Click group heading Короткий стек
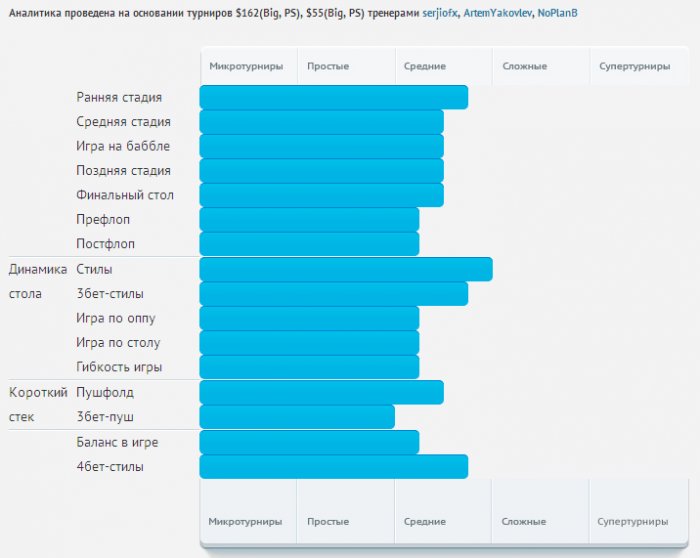The width and height of the screenshot is (700, 558). pyautogui.click(x=38, y=405)
